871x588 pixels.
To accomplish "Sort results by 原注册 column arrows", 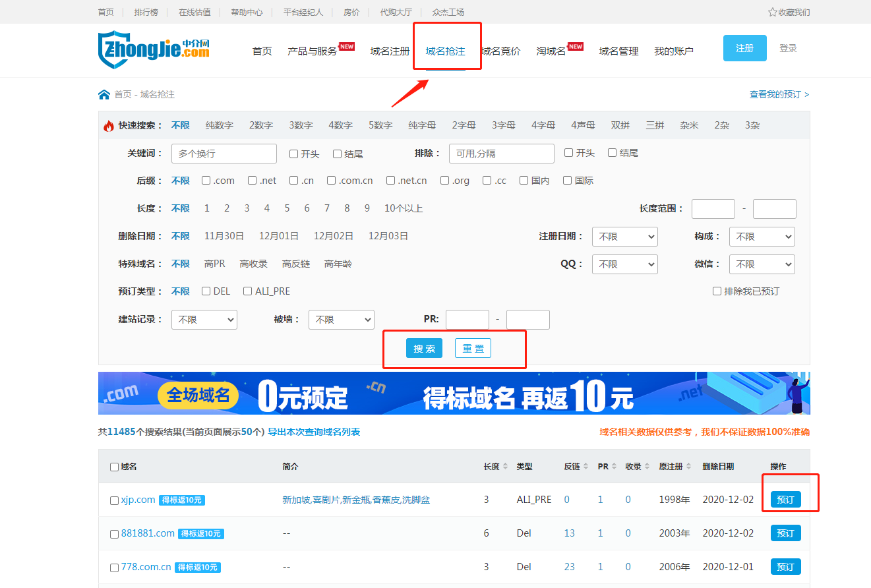I will pyautogui.click(x=688, y=467).
